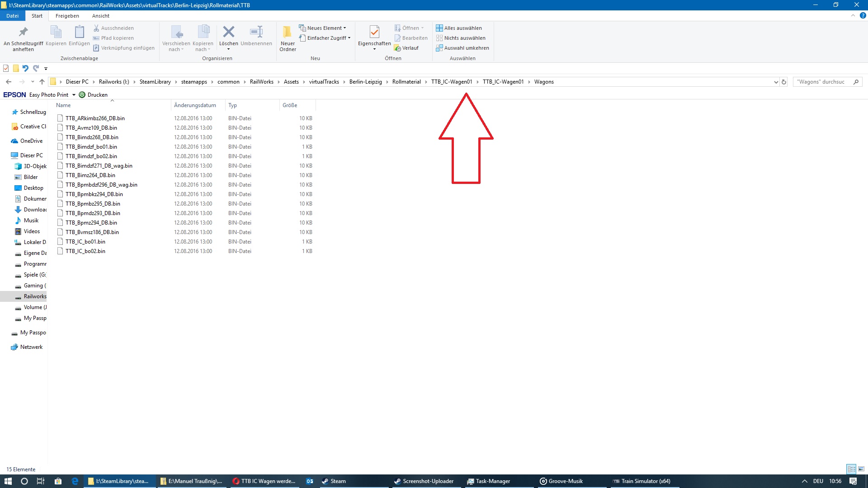Image resolution: width=868 pixels, height=488 pixels.
Task: Go back with the back arrow
Action: coord(9,82)
